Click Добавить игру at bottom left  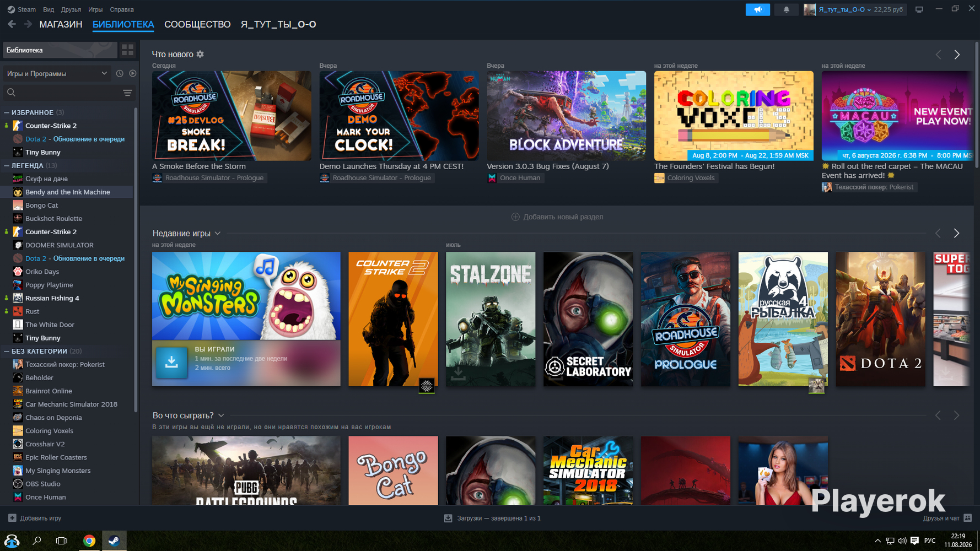[35, 518]
